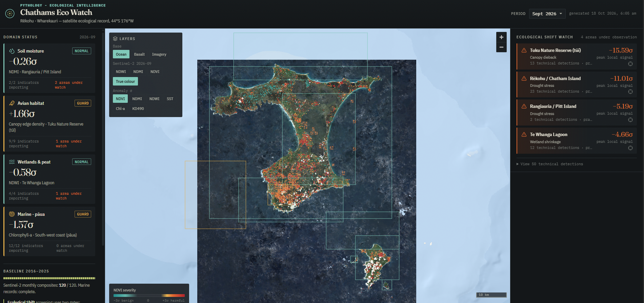Enable Sentinel-2 NDMI layer
This screenshot has width=644, height=303.
coord(138,72)
